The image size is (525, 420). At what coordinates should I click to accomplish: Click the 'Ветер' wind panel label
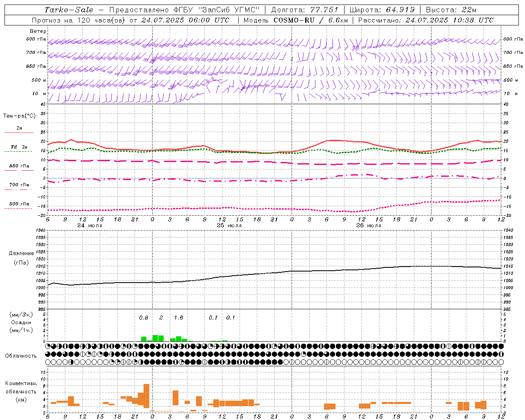click(x=38, y=31)
